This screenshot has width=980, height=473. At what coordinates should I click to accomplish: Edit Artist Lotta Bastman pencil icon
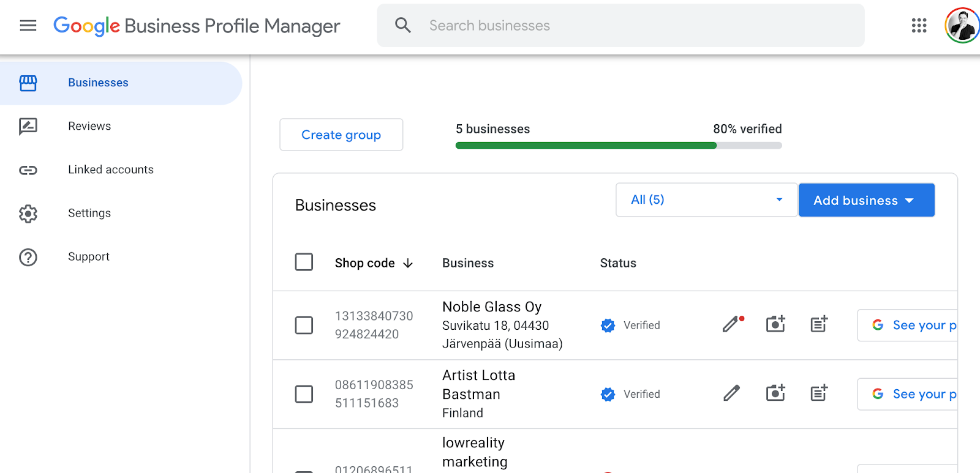pyautogui.click(x=731, y=393)
